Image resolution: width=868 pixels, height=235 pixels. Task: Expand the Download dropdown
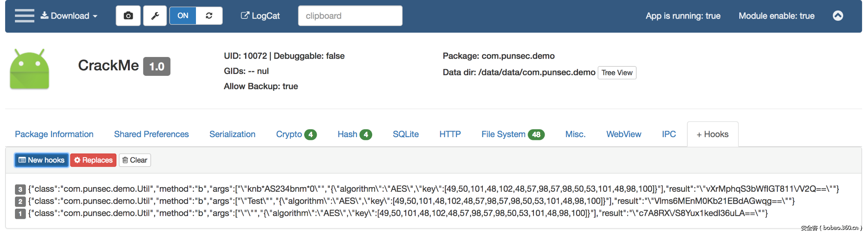pos(69,16)
